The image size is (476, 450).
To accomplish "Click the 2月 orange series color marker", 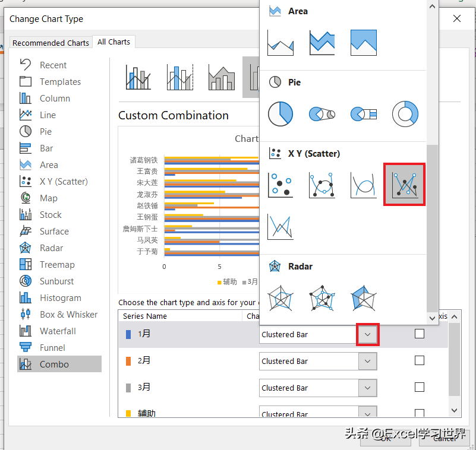I will (x=128, y=361).
